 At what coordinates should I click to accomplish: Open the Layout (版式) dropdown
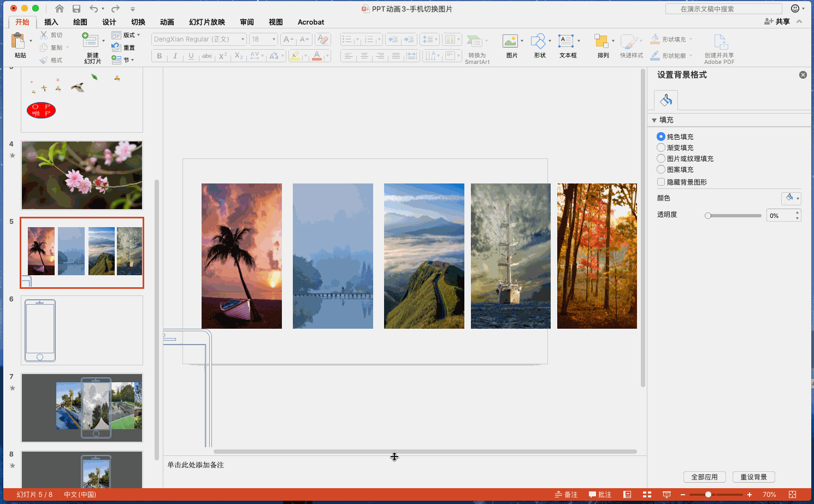126,35
